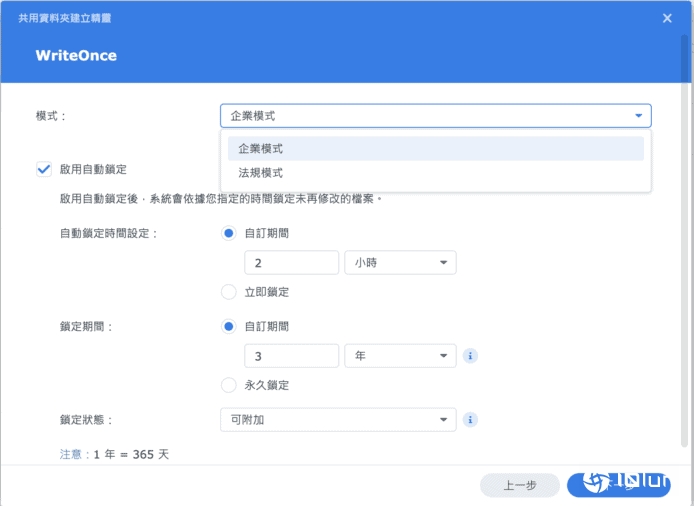Open the 小時 time unit dropdown

[x=400, y=263]
